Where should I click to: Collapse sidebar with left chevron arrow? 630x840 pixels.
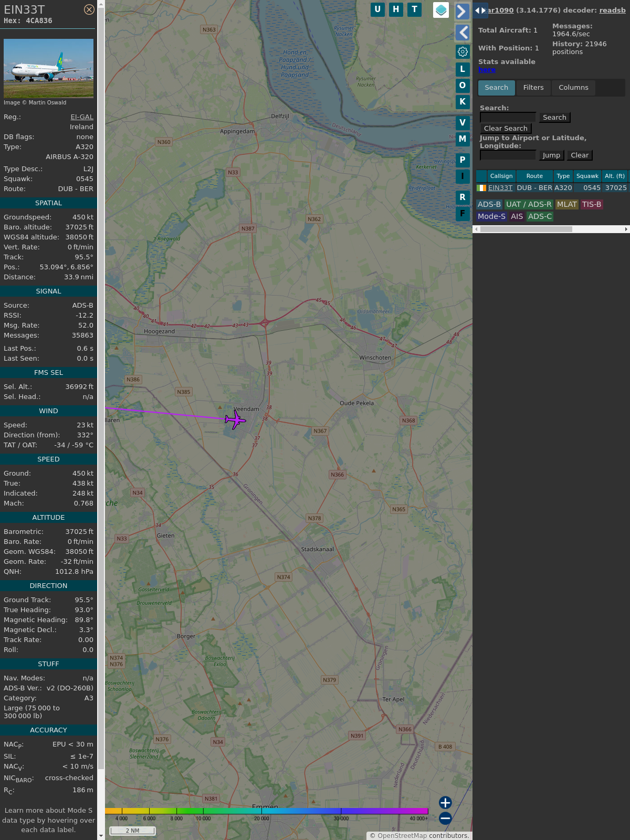pyautogui.click(x=463, y=33)
